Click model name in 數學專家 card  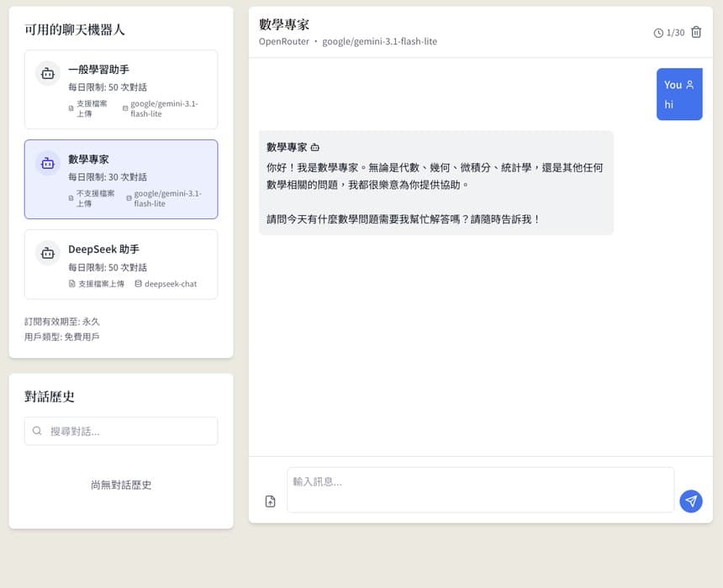[168, 198]
